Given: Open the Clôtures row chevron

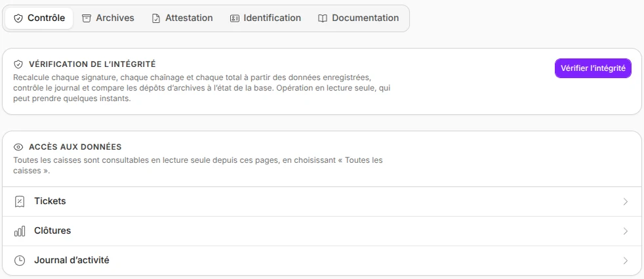Looking at the screenshot, I should click(x=626, y=231).
